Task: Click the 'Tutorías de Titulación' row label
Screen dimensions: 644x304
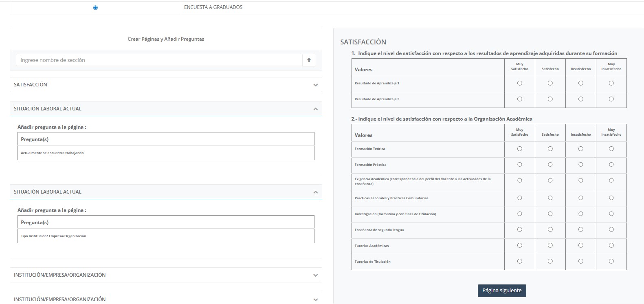Action: click(x=372, y=262)
